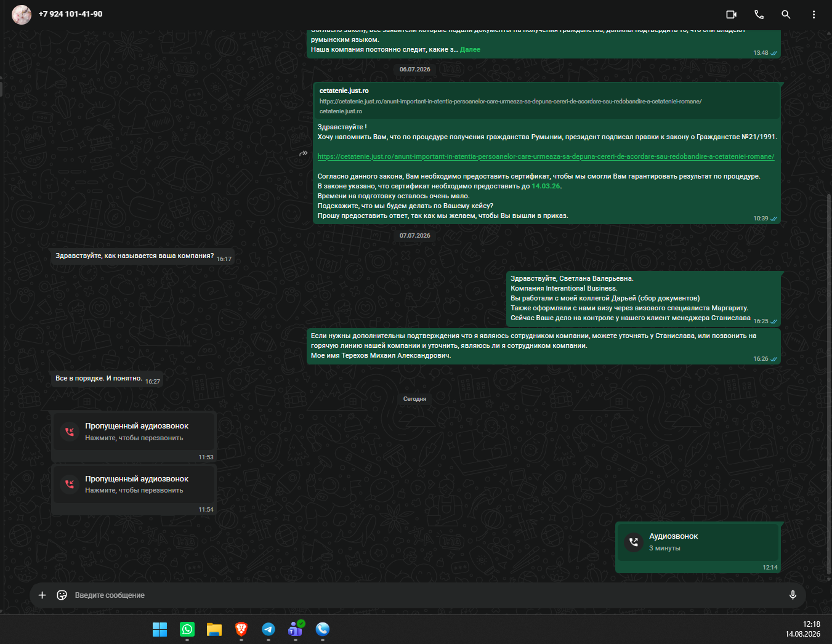Forward the cetatenie.just.ro message using the arrow icon

(x=303, y=153)
